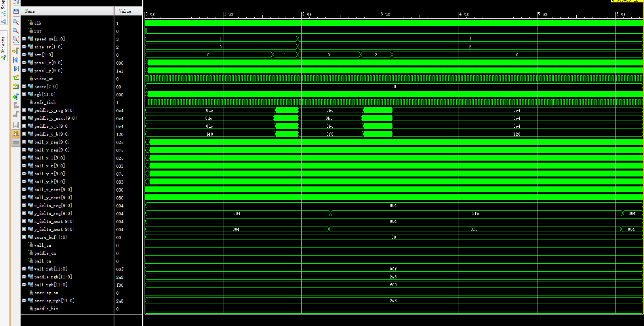Toggle the snap to transition button
Image resolution: width=644 pixels, height=326 pixels.
(16, 134)
